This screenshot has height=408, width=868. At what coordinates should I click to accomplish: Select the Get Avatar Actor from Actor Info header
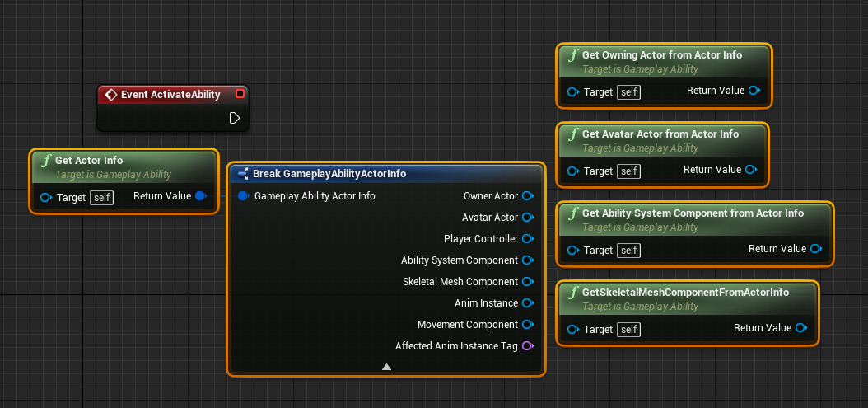click(x=662, y=141)
